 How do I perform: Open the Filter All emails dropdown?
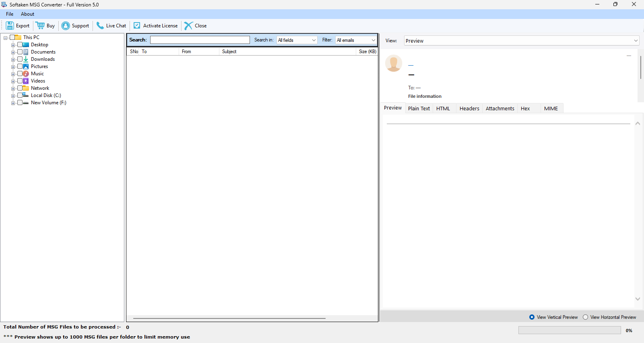point(356,40)
